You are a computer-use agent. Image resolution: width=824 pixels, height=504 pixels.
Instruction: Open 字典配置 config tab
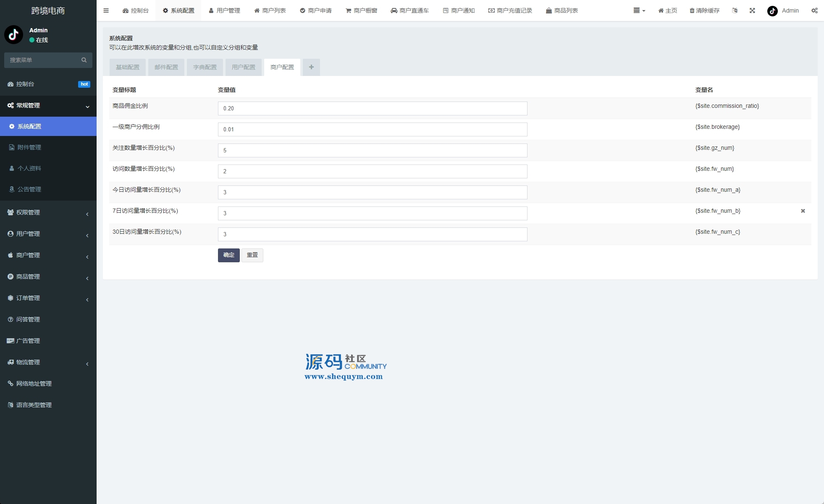[205, 67]
